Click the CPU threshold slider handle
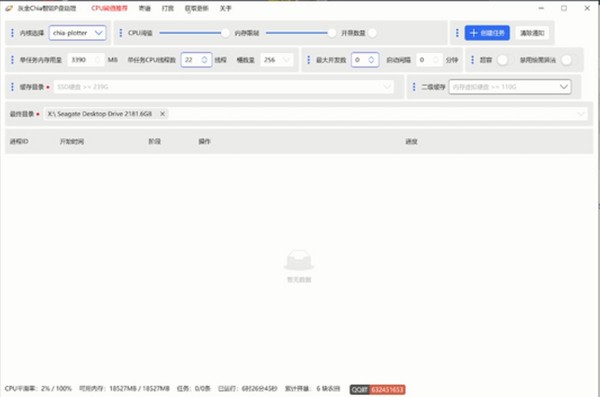 (225, 33)
